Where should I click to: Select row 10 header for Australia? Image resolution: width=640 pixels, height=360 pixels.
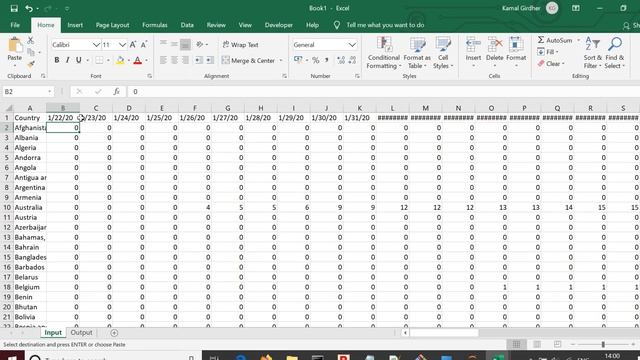click(x=7, y=207)
